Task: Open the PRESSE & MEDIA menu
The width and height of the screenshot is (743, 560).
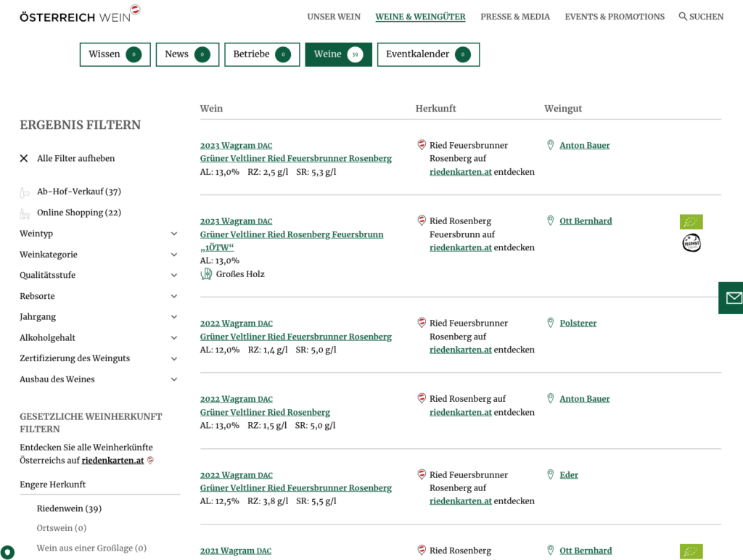Action: (x=515, y=17)
